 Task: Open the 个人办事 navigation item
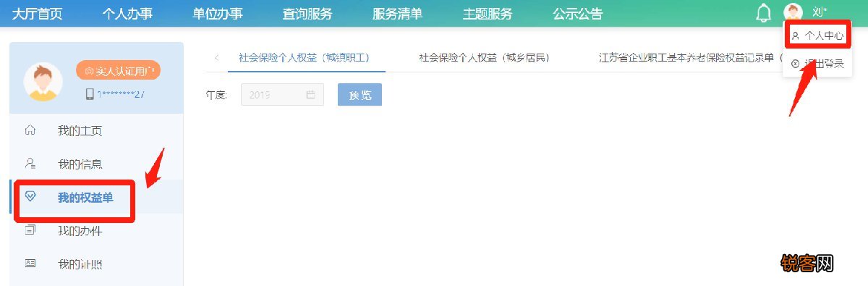coord(127,14)
